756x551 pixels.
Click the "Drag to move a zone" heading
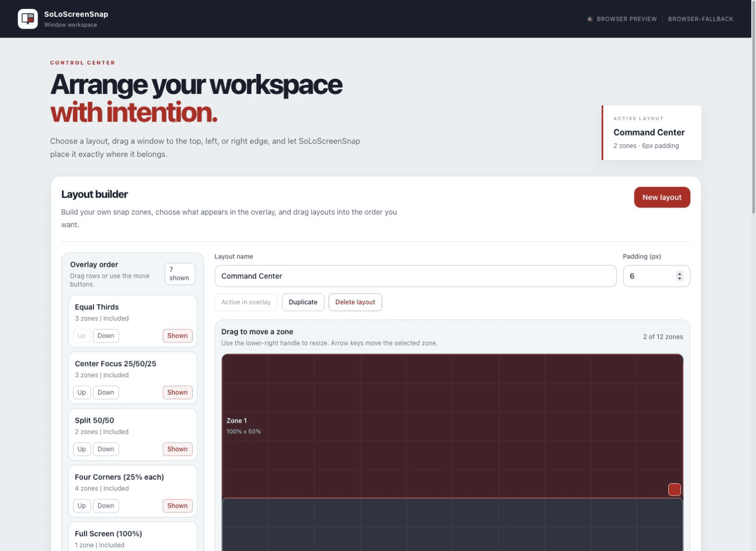[x=257, y=332]
